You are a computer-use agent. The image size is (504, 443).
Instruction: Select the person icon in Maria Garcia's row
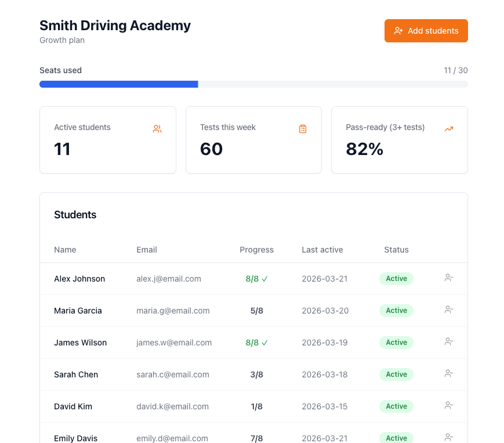(x=448, y=310)
